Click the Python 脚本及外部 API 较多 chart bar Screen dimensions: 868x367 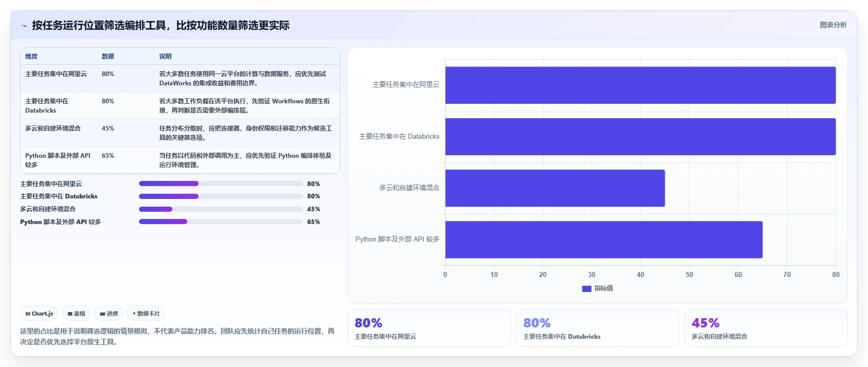point(604,240)
